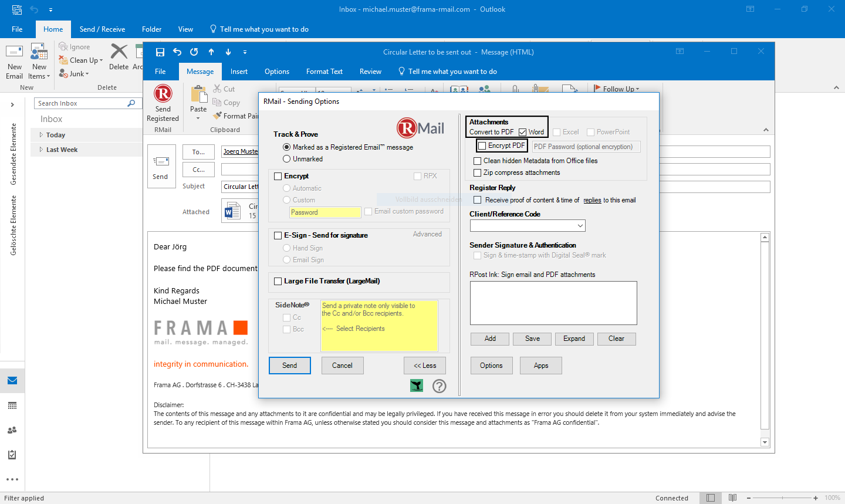Click the Search Inbox magnifier icon
The width and height of the screenshot is (845, 504).
click(131, 103)
